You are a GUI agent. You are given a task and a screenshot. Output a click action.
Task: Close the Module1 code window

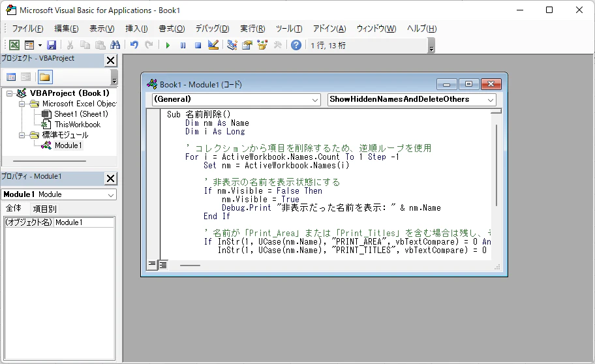491,84
